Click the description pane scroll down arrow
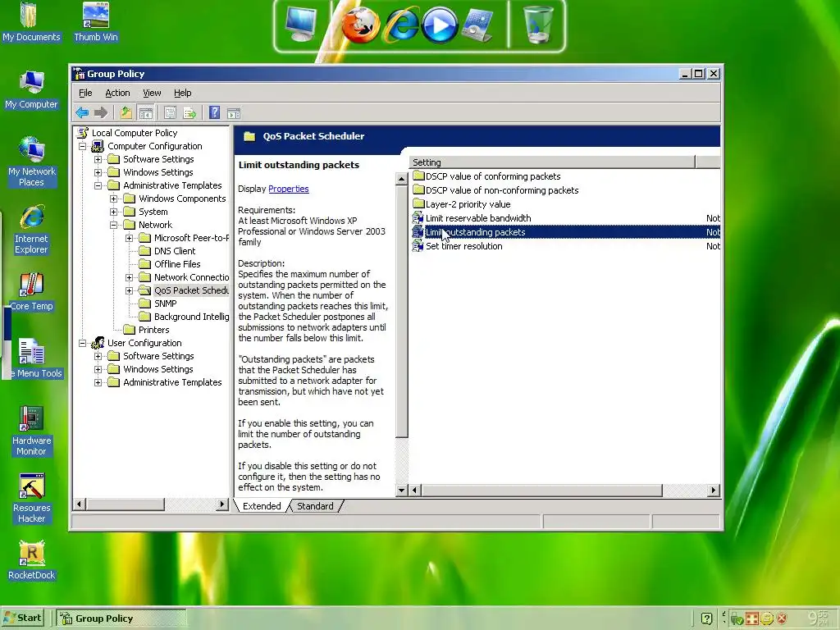 coord(402,490)
